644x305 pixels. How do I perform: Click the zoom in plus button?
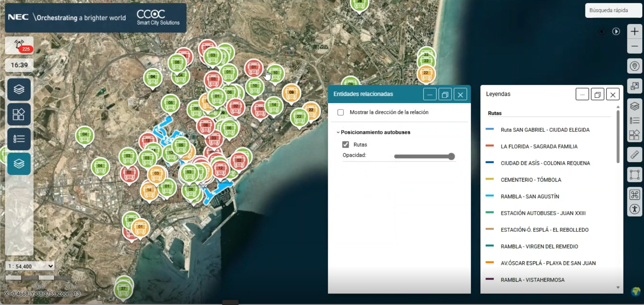pyautogui.click(x=635, y=32)
